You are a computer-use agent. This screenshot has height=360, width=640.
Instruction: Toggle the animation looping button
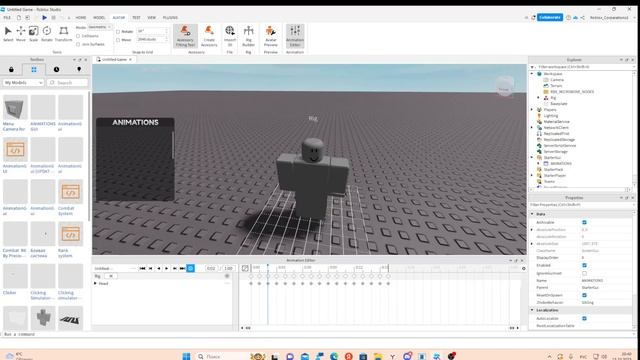(191, 268)
